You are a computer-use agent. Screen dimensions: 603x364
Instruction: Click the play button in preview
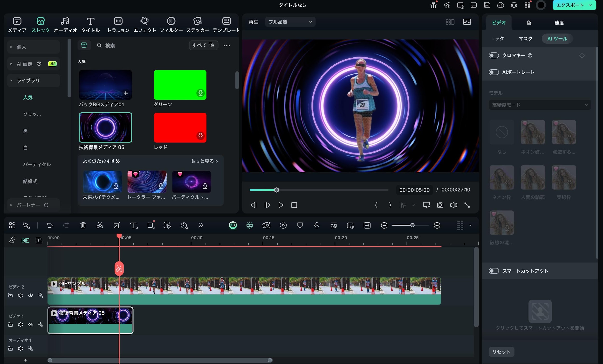(x=281, y=205)
